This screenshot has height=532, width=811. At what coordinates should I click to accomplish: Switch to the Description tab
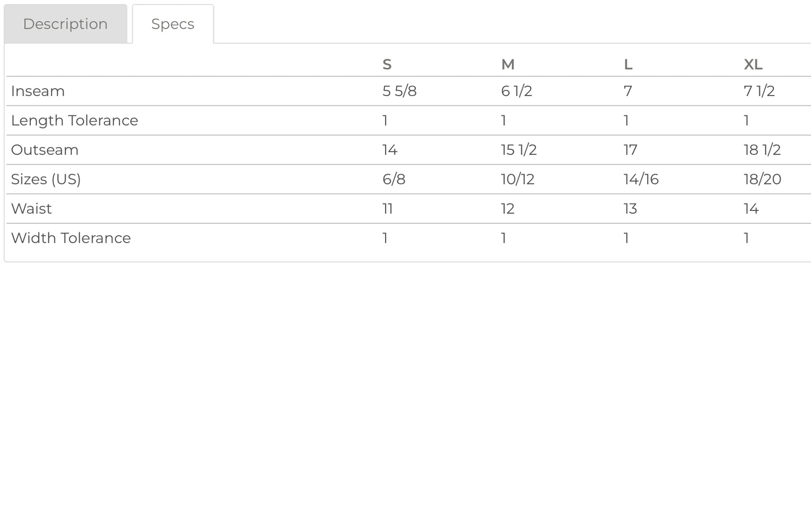pos(66,24)
